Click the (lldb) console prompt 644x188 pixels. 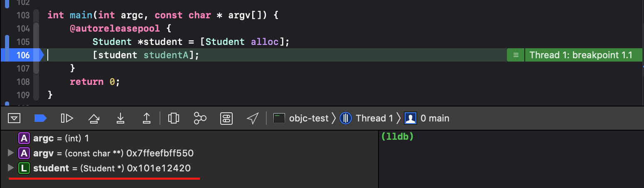coord(398,137)
